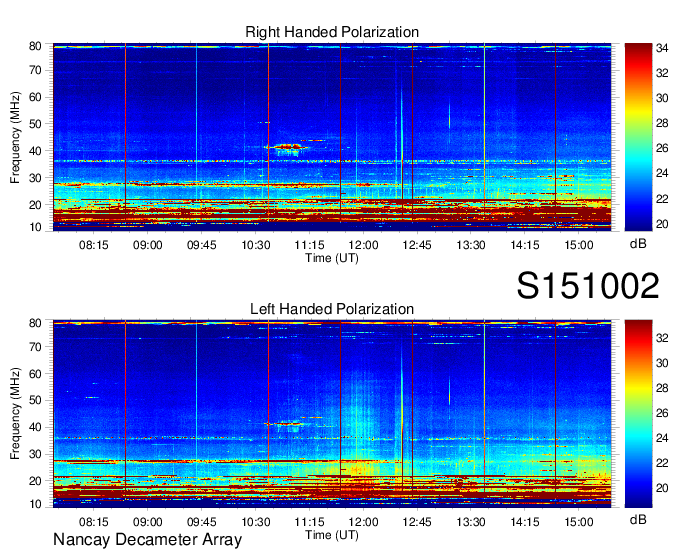
Task: Click the "10" frequency tick on Right Handed plot
Action: click(35, 227)
